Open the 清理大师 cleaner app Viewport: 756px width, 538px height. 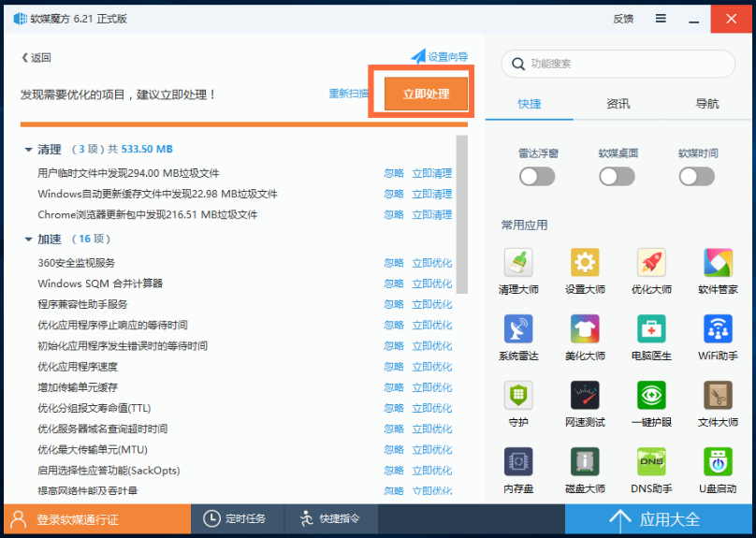[518, 263]
